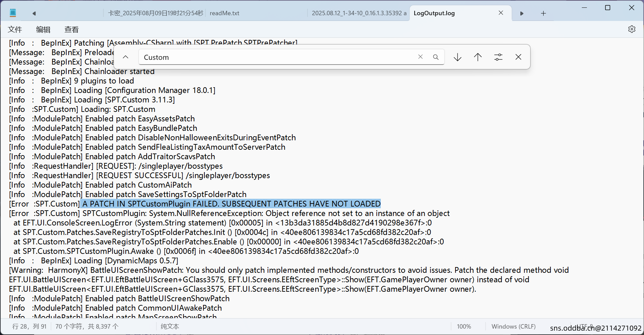
Task: Switch to the 2025.08.12_1-34-10 tab
Action: pyautogui.click(x=359, y=13)
